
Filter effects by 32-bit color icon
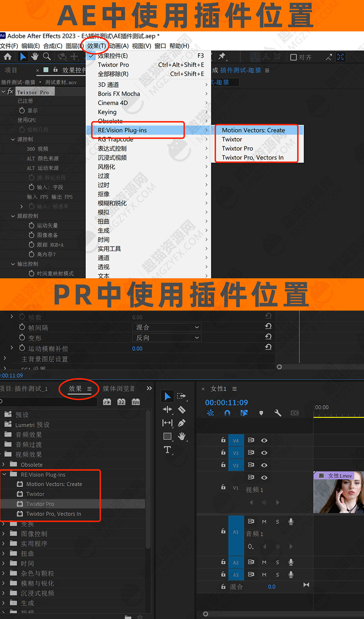point(121,402)
